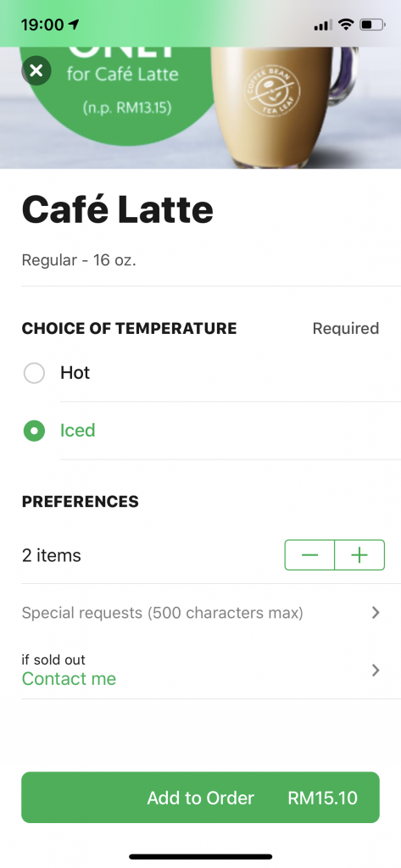Choose the Iced label text option
Image resolution: width=401 pixels, height=868 pixels.
(77, 430)
